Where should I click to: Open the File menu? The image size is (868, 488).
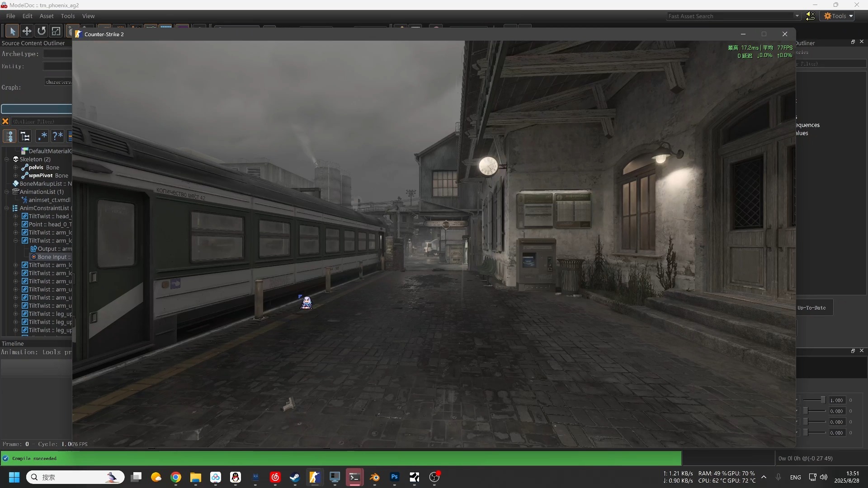[10, 16]
